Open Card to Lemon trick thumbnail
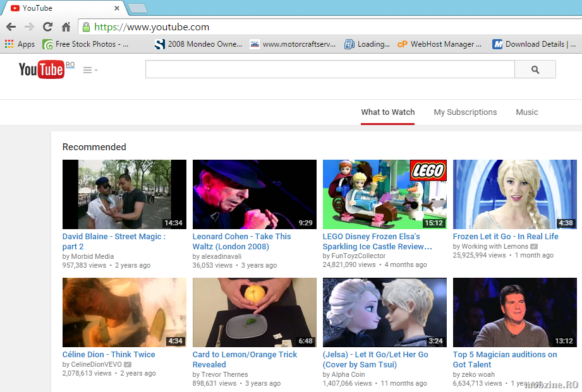 [x=254, y=312]
